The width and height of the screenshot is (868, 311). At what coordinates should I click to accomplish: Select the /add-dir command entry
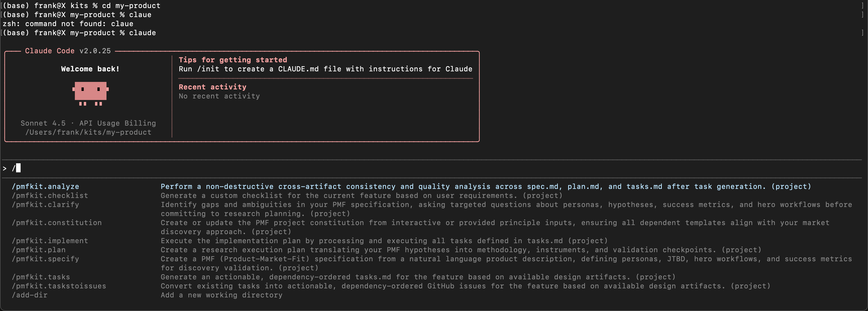(x=29, y=295)
